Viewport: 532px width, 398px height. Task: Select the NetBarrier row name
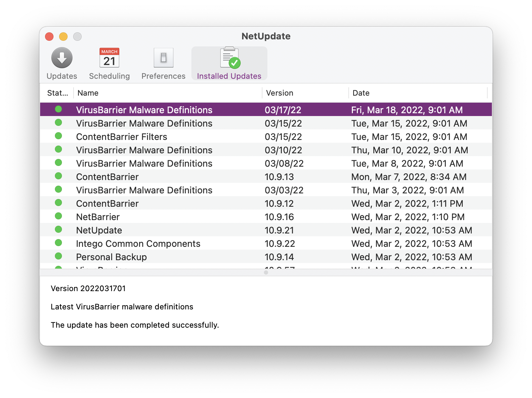(x=98, y=217)
